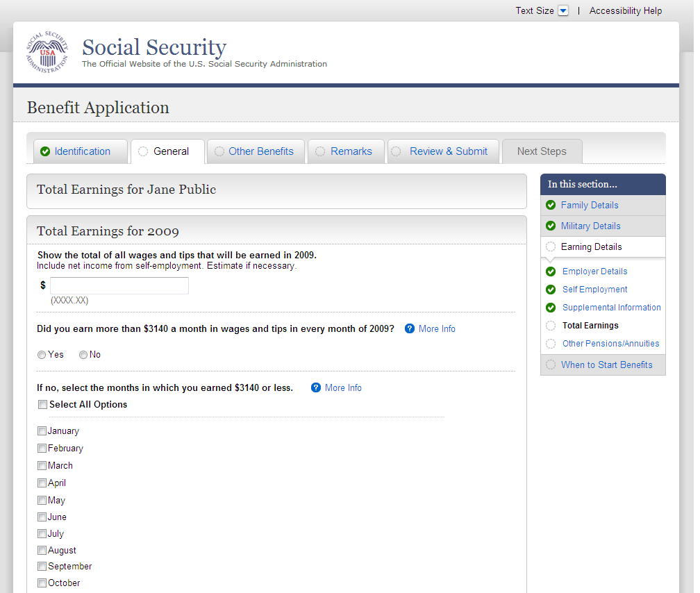
Task: Switch to the Other Benefits tab
Action: 260,151
